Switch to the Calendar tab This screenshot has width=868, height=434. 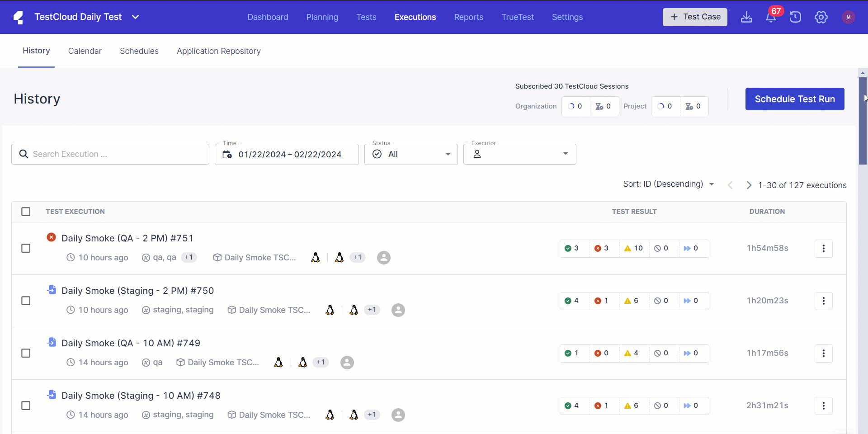click(x=85, y=51)
